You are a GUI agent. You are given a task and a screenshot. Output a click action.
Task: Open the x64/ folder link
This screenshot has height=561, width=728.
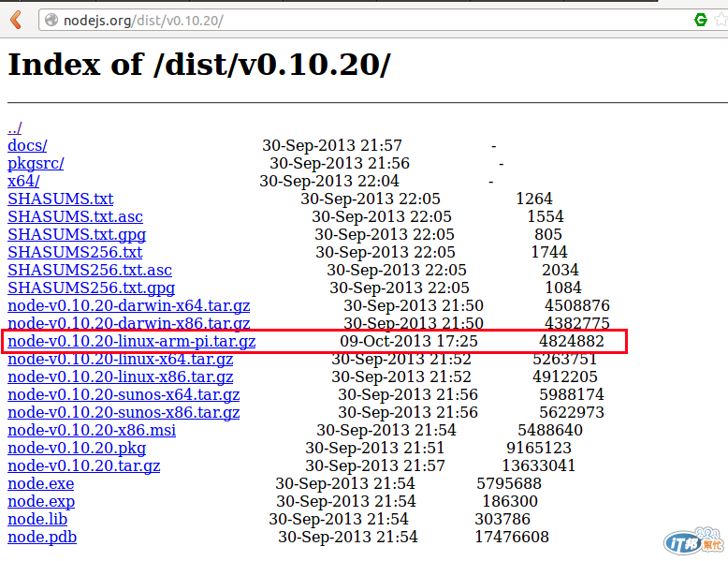click(23, 181)
